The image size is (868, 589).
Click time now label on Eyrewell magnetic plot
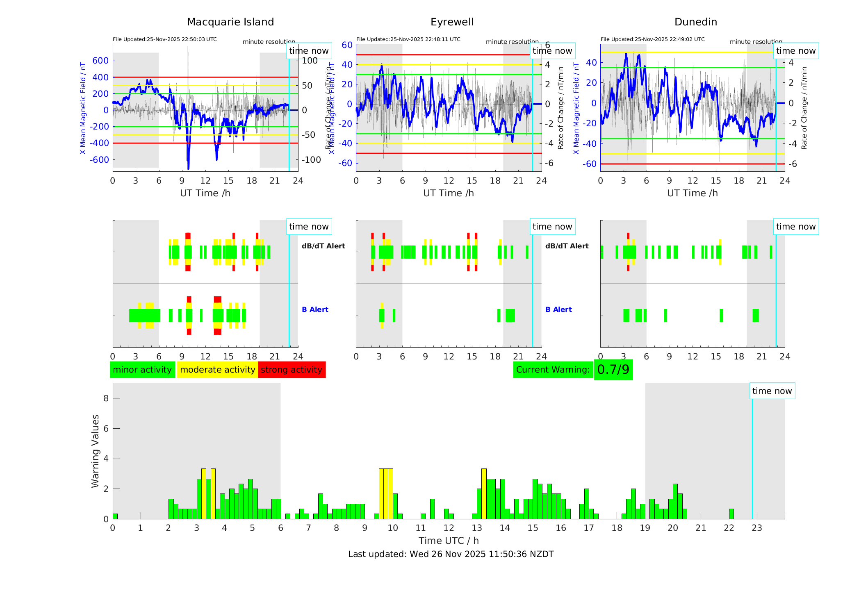pos(552,51)
